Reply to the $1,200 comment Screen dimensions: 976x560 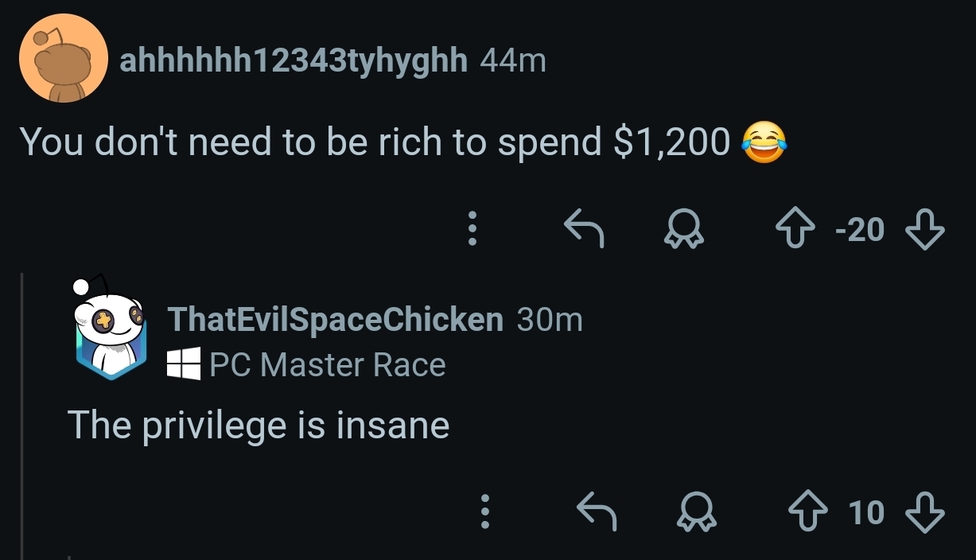pos(584,229)
